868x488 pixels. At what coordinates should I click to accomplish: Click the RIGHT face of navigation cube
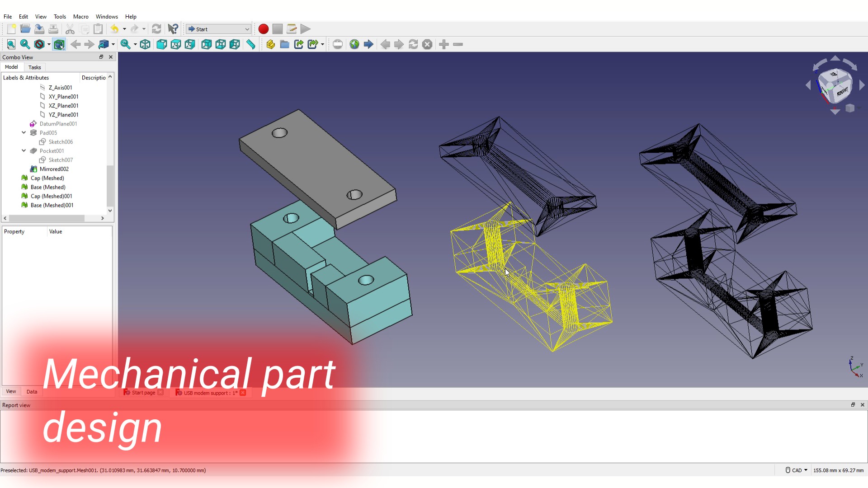click(842, 92)
